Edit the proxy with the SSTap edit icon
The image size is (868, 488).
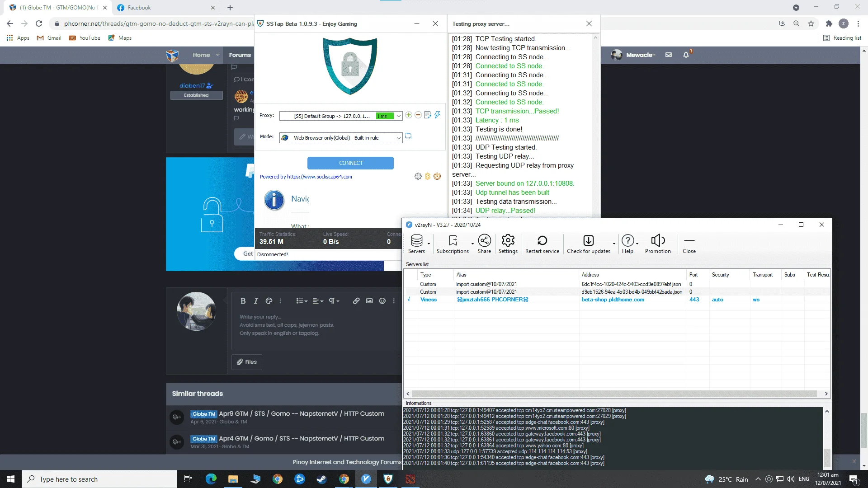pos(428,115)
